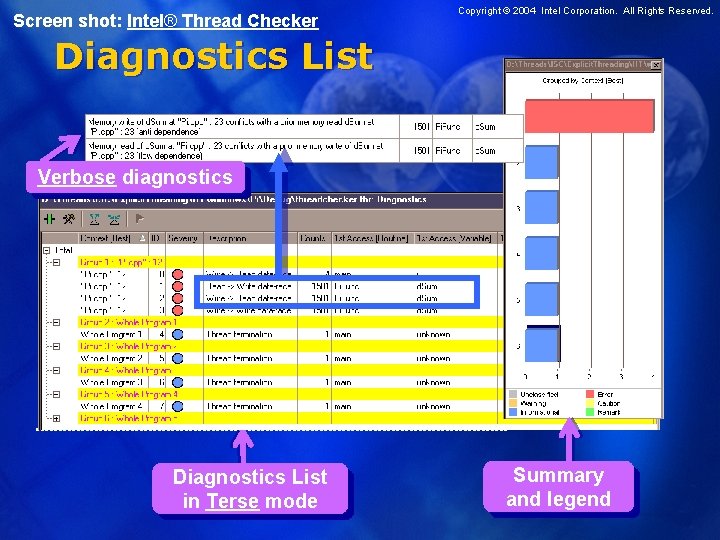
Task: Click the ID column header
Action: point(156,238)
